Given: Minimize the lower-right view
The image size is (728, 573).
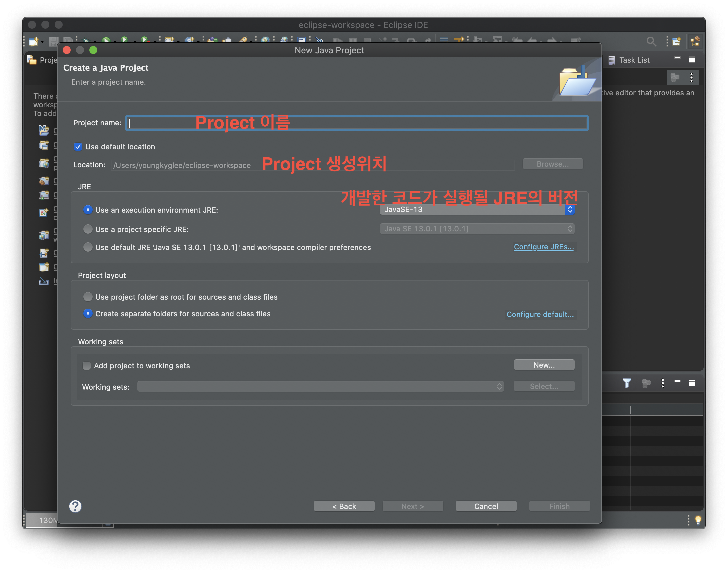Looking at the screenshot, I should coord(677,382).
